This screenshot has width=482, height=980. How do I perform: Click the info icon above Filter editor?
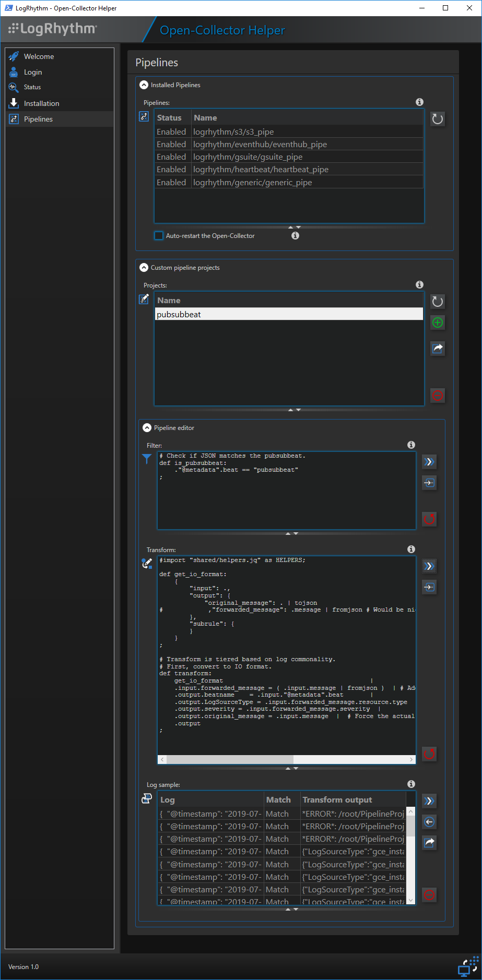pos(411,445)
